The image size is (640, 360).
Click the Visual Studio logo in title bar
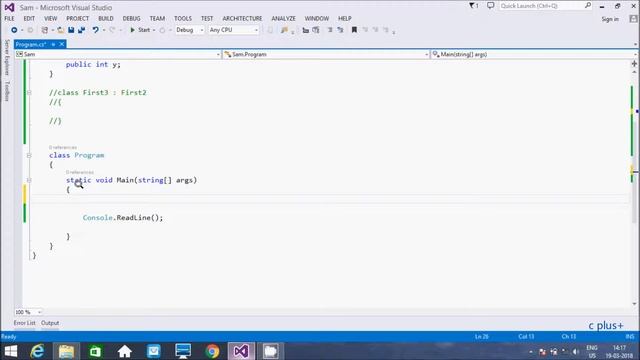coord(9,7)
